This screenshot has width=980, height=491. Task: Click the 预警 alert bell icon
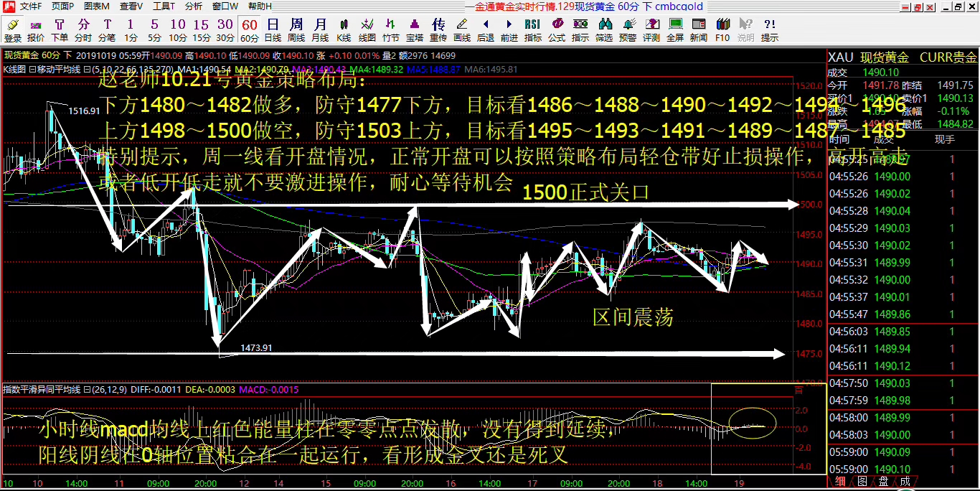628,30
